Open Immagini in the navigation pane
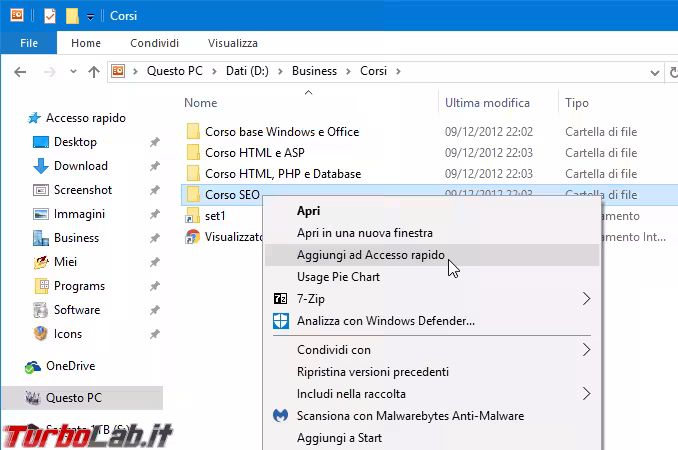Image resolution: width=678 pixels, height=450 pixels. tap(79, 214)
